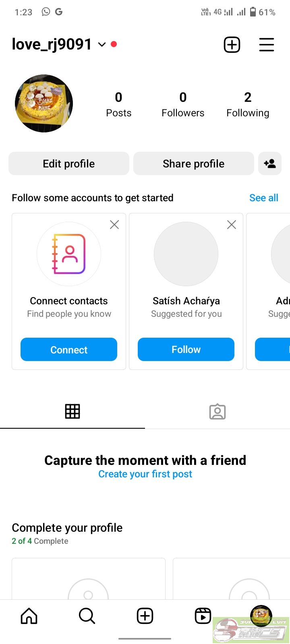
Task: Follow Satish Acharya
Action: [186, 349]
